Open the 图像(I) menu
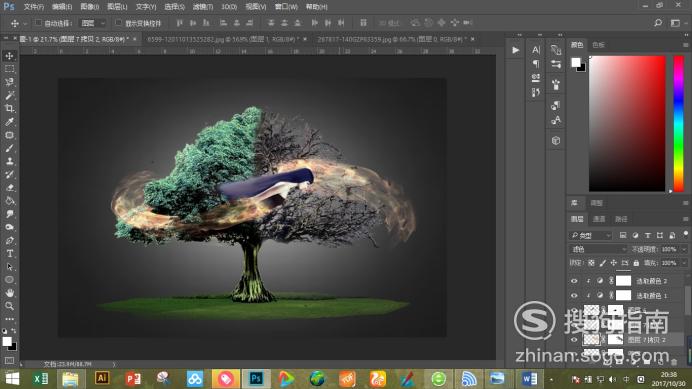The image size is (692, 389). tap(90, 7)
